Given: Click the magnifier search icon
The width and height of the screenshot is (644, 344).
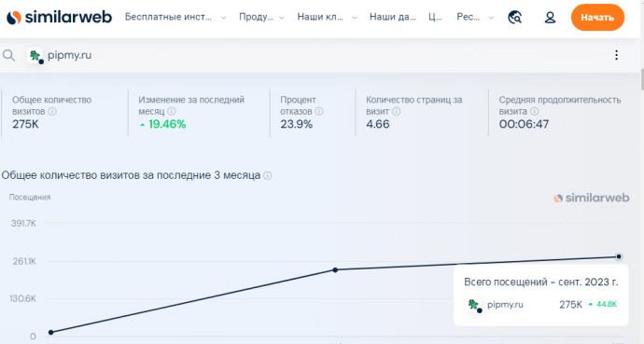Looking at the screenshot, I should 8,55.
